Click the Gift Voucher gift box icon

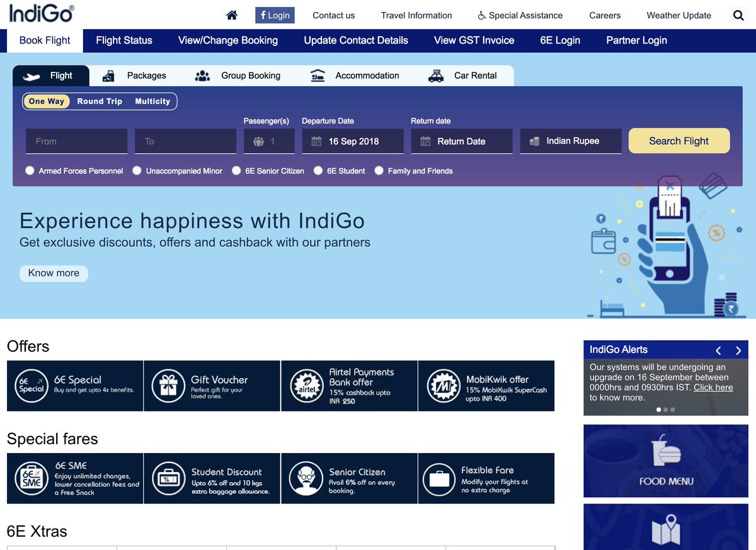(x=169, y=386)
